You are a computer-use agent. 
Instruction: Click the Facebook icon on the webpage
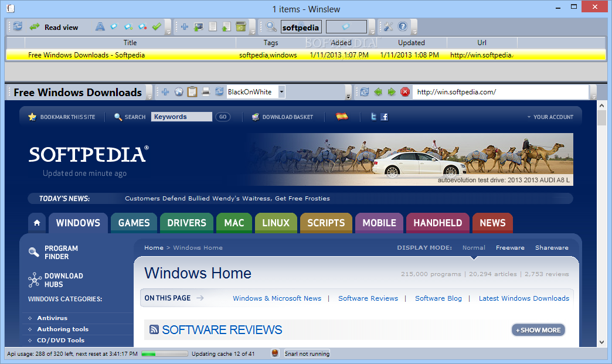(385, 117)
